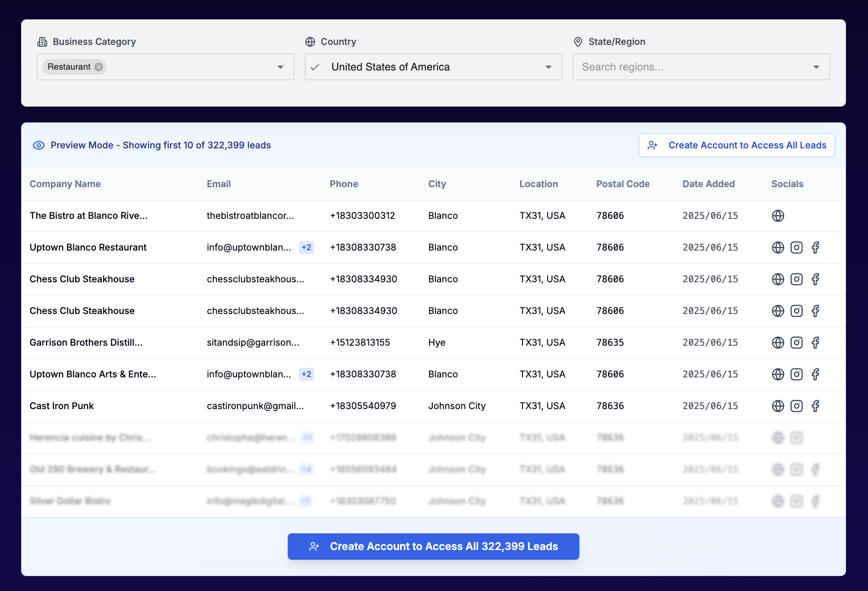
Task: Open website icon for The Bistro at Blanco
Action: coord(778,216)
